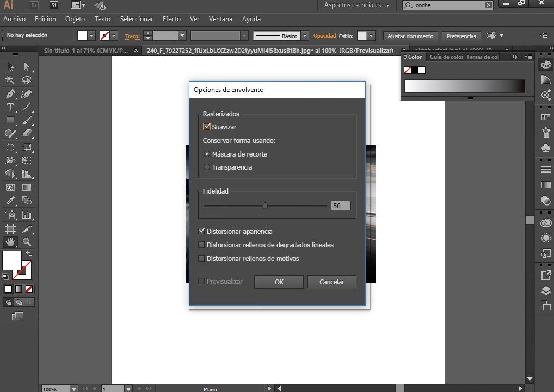Select the Paintbrush tool
The height and width of the screenshot is (392, 554).
pos(27,120)
